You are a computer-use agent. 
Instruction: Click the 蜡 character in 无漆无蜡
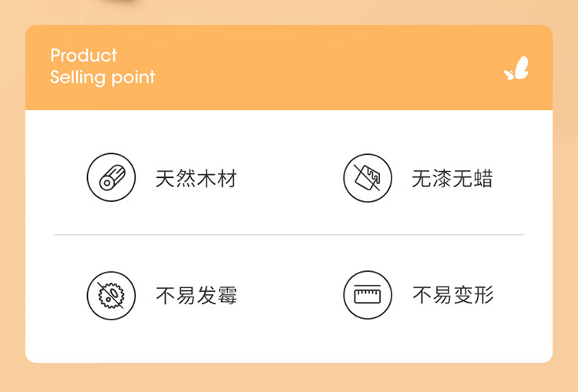(x=483, y=179)
